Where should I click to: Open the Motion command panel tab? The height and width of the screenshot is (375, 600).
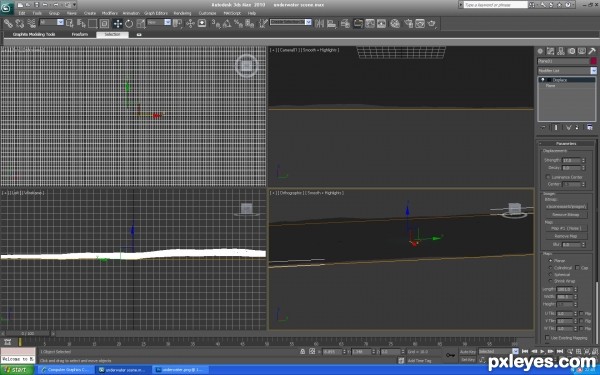coord(571,51)
